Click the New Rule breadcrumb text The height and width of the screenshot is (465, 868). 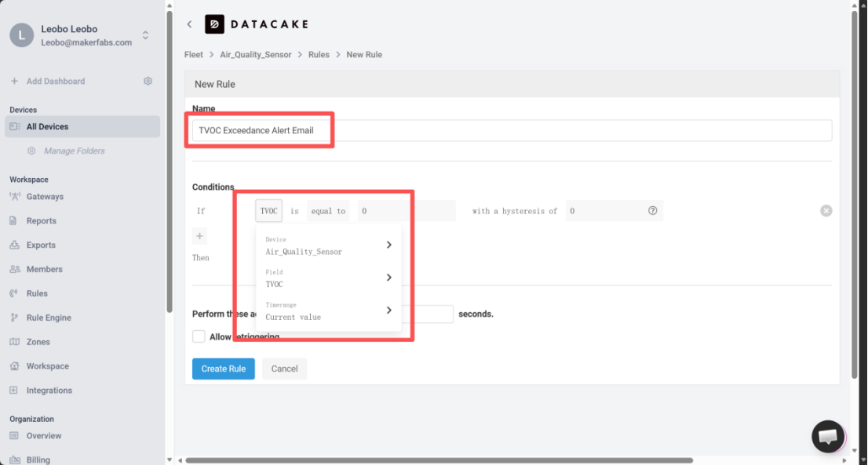[364, 55]
